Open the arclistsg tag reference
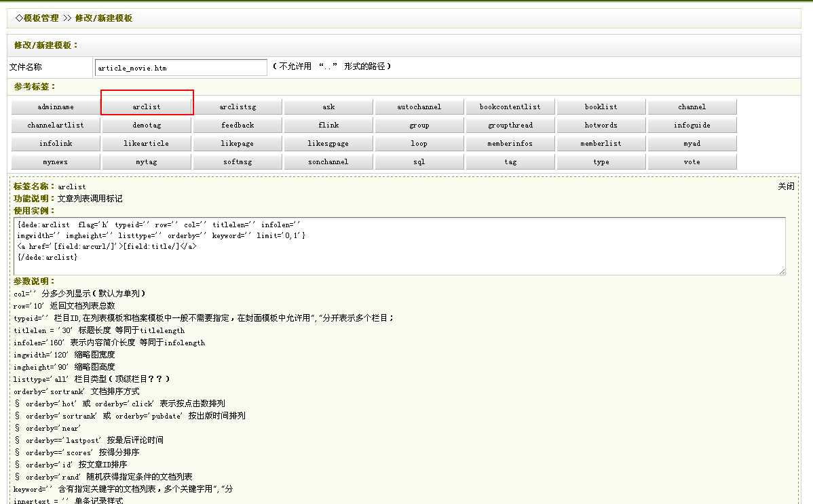Image resolution: width=813 pixels, height=504 pixels. [x=238, y=106]
